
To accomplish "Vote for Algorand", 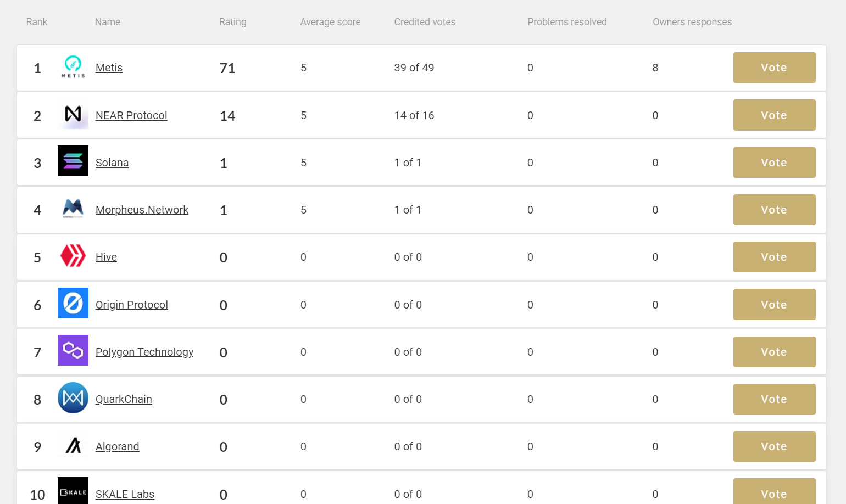I will click(x=774, y=446).
